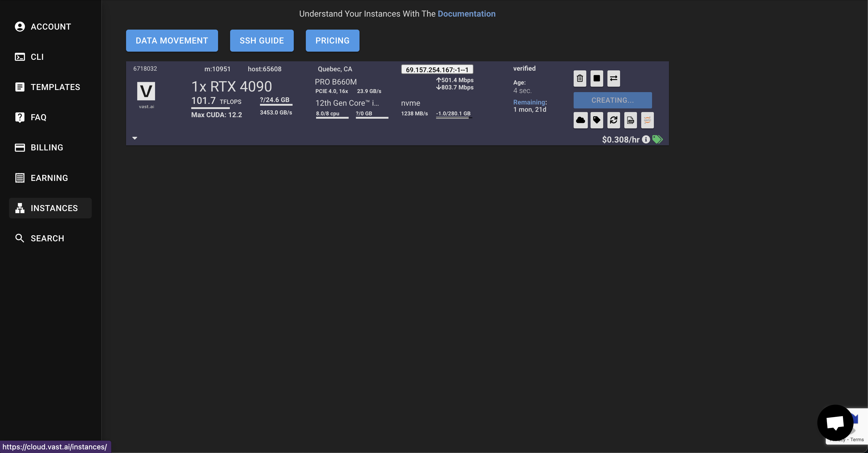Click the circular-arrows recycle icon

click(613, 120)
